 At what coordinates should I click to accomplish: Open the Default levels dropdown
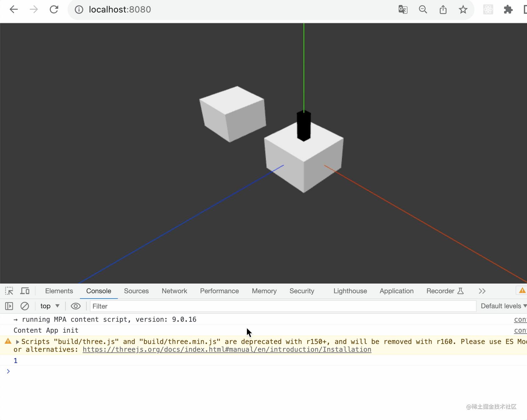coord(502,306)
